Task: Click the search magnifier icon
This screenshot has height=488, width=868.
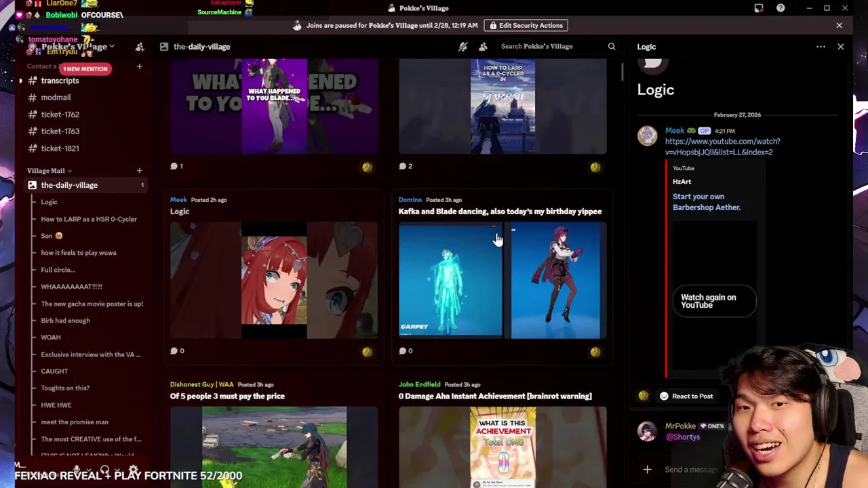Action: pyautogui.click(x=612, y=47)
